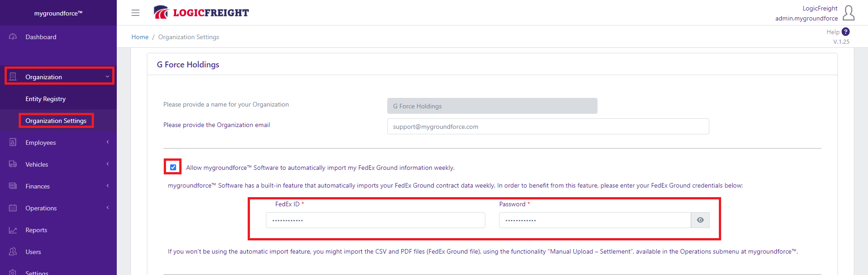The width and height of the screenshot is (868, 275).
Task: Click 'LogicFreight' user name text
Action: click(820, 8)
